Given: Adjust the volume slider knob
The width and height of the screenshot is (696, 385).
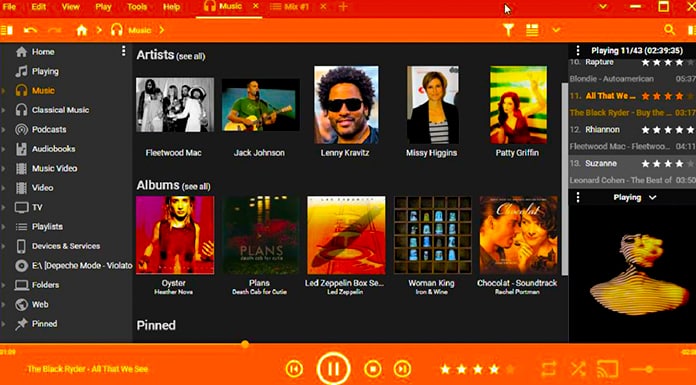Looking at the screenshot, I should click(649, 369).
